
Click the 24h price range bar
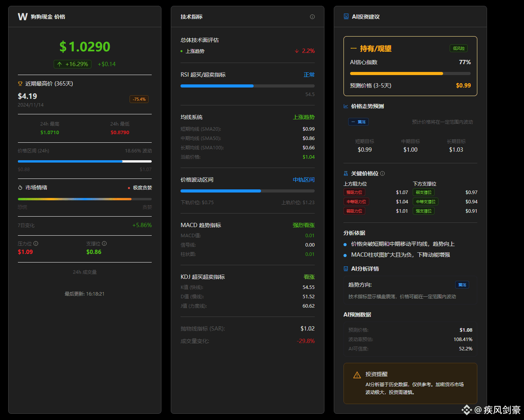point(85,161)
